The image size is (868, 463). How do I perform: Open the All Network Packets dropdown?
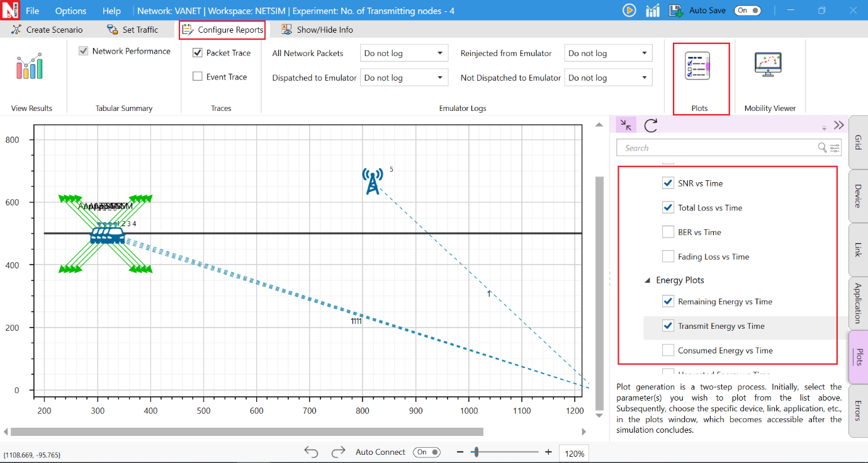(x=404, y=54)
